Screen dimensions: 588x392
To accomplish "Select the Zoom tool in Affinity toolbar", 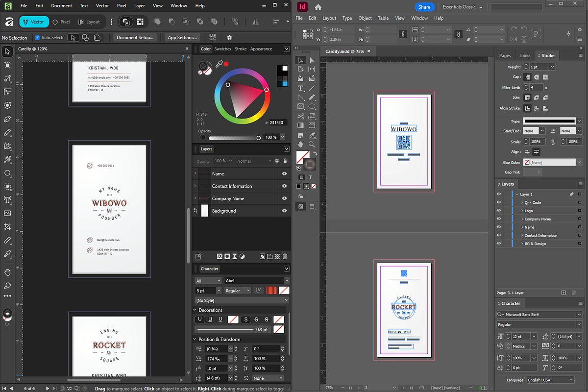I will (x=7, y=286).
